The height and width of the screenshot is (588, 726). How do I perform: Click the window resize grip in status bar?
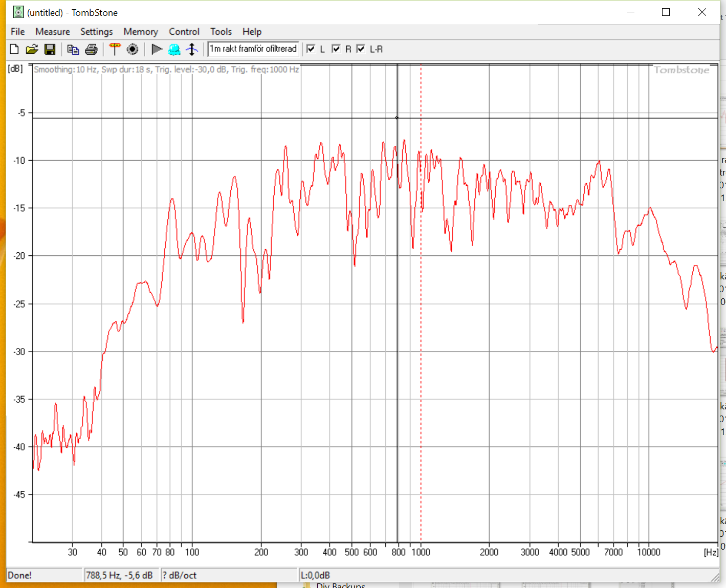point(715,577)
